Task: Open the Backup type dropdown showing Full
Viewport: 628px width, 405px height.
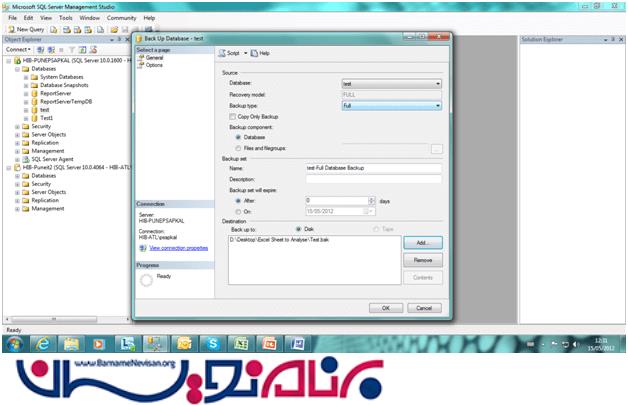Action: tap(392, 106)
